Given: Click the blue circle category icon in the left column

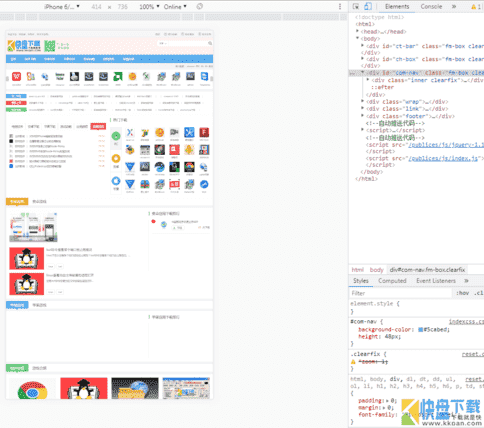Looking at the screenshot, I should tap(116, 181).
